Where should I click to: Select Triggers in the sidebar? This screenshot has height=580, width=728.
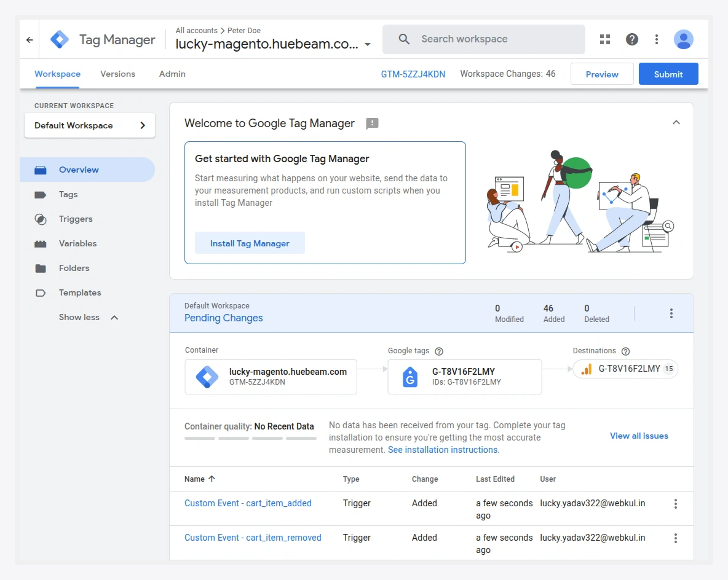click(87, 219)
